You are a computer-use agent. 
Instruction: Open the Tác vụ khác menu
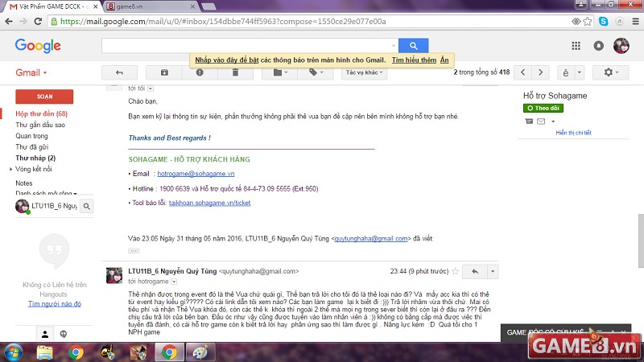pos(365,72)
